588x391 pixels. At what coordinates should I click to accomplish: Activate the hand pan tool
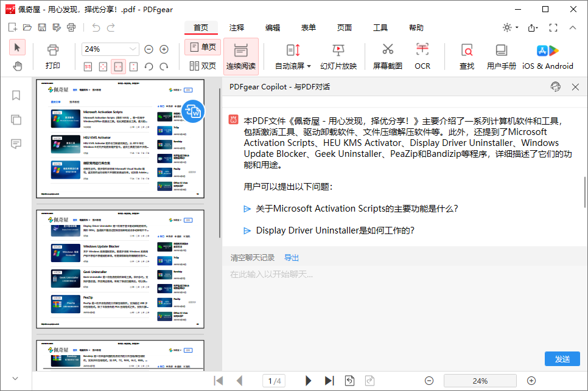point(17,66)
